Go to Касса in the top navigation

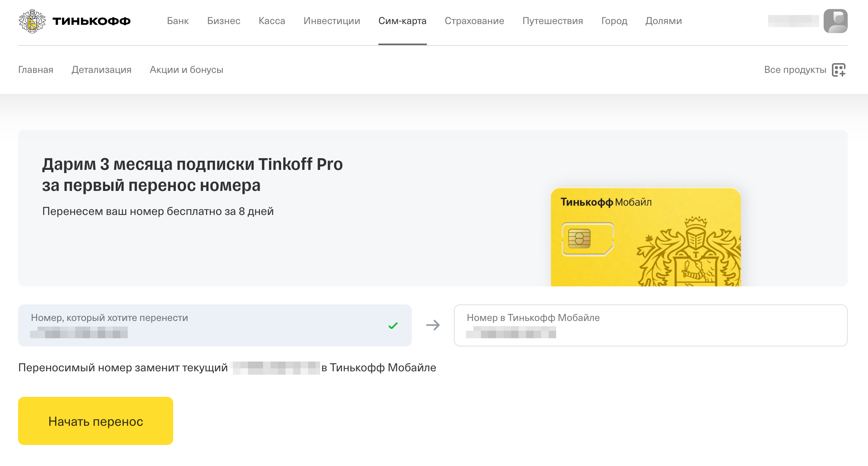272,21
